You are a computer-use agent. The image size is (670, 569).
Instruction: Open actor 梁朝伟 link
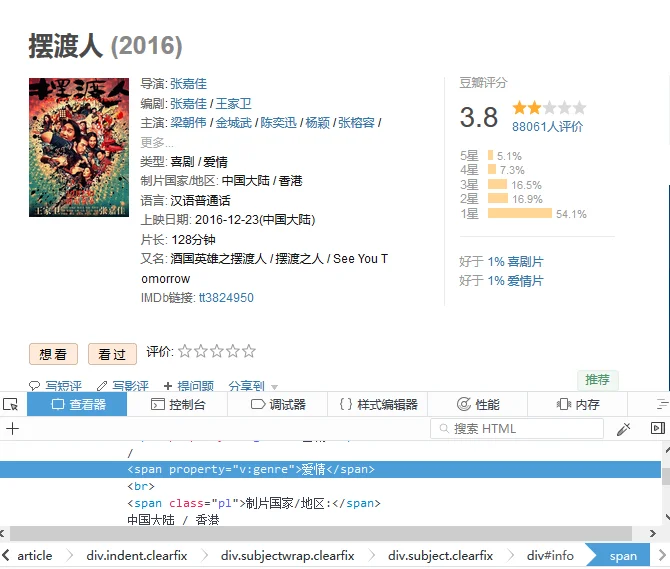188,123
